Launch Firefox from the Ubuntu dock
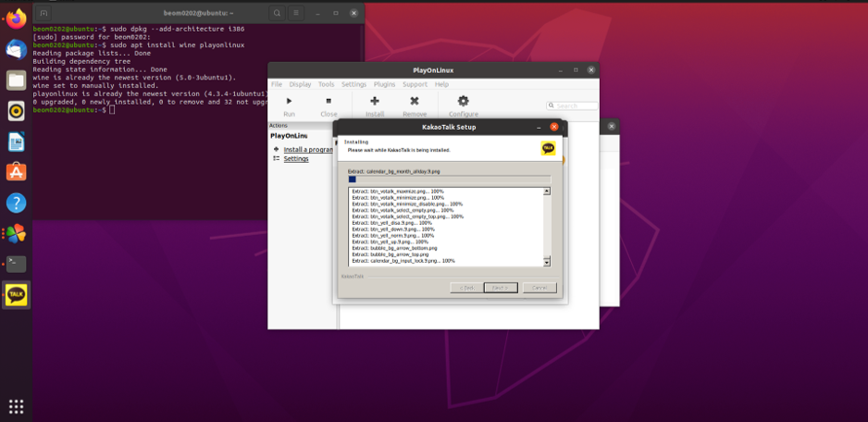868x422 pixels. (x=16, y=19)
